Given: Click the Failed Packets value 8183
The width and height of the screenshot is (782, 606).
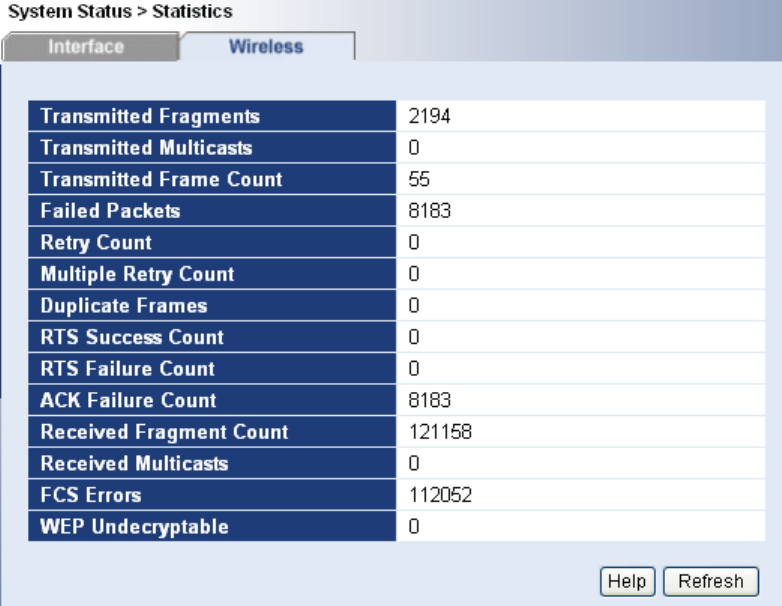Looking at the screenshot, I should (x=429, y=211).
